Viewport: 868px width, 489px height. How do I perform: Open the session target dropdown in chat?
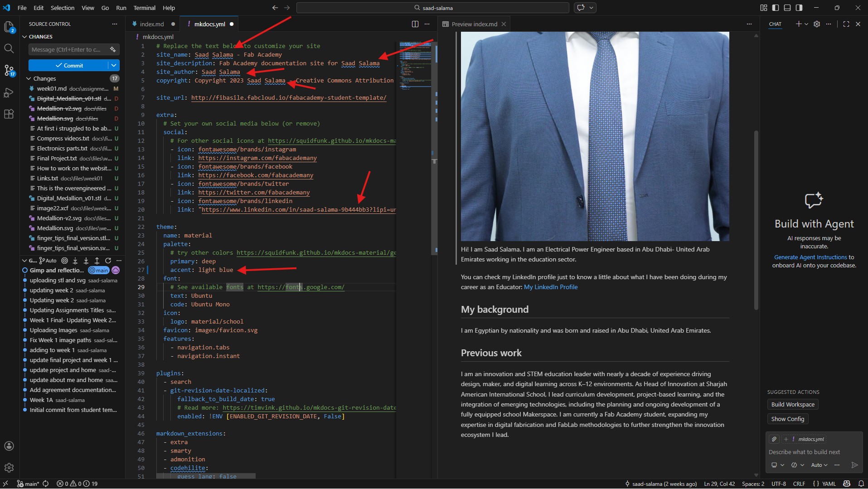(x=778, y=465)
